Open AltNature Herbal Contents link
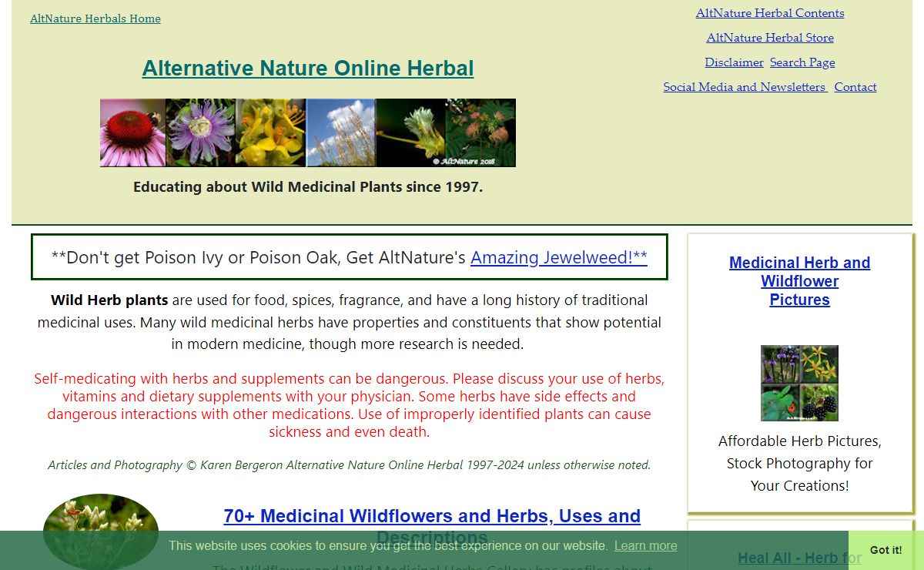The image size is (924, 570). [770, 13]
